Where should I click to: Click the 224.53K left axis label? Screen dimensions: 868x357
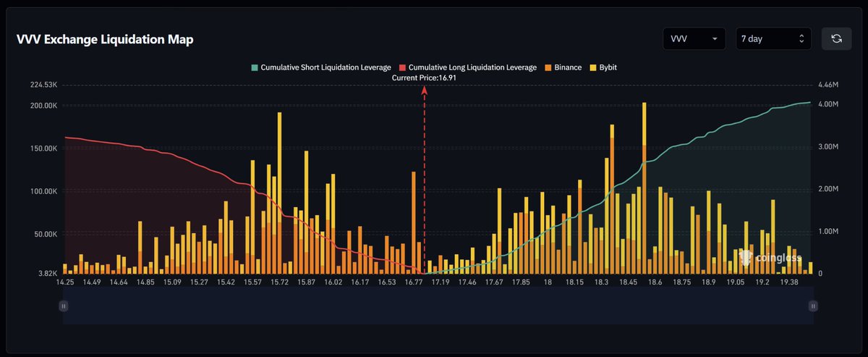pos(43,85)
